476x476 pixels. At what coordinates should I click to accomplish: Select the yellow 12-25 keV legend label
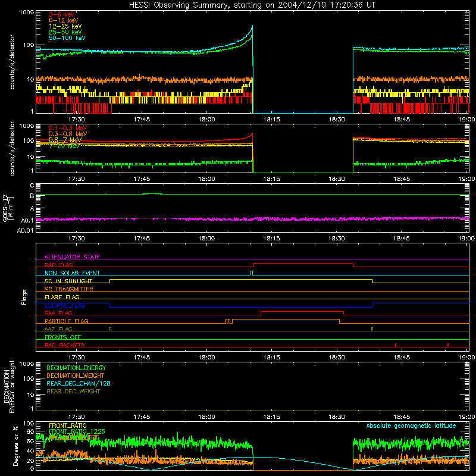tap(65, 26)
